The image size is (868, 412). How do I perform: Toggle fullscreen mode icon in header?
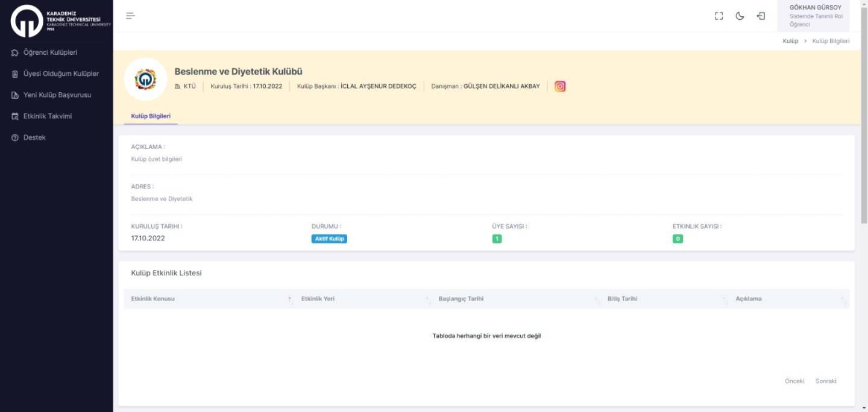pos(719,16)
